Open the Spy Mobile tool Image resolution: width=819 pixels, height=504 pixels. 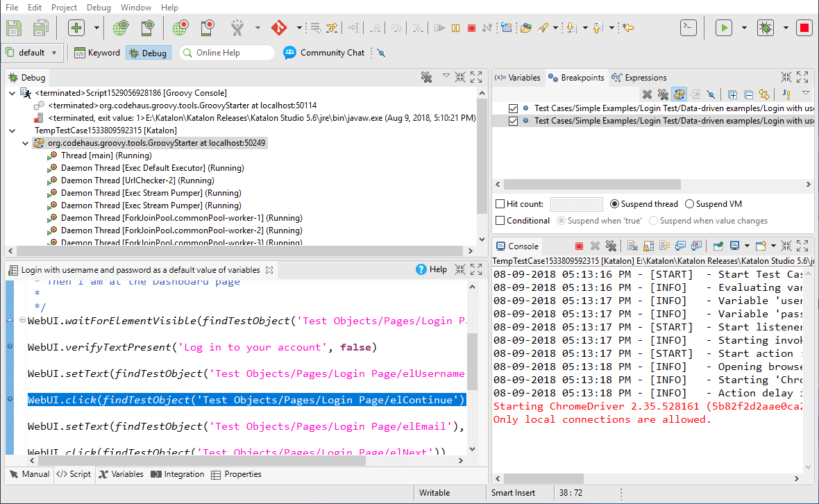(147, 28)
